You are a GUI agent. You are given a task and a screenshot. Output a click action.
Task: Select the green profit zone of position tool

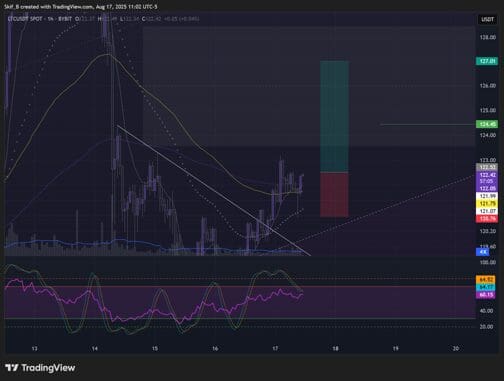point(334,116)
